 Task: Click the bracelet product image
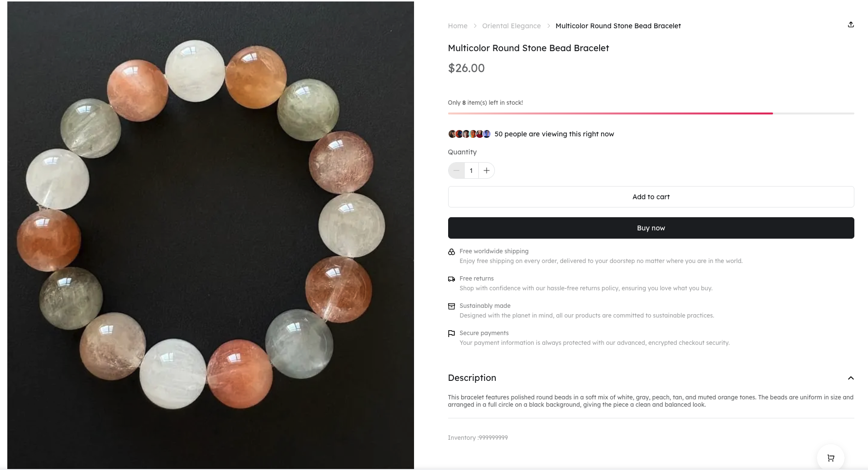[x=210, y=235]
